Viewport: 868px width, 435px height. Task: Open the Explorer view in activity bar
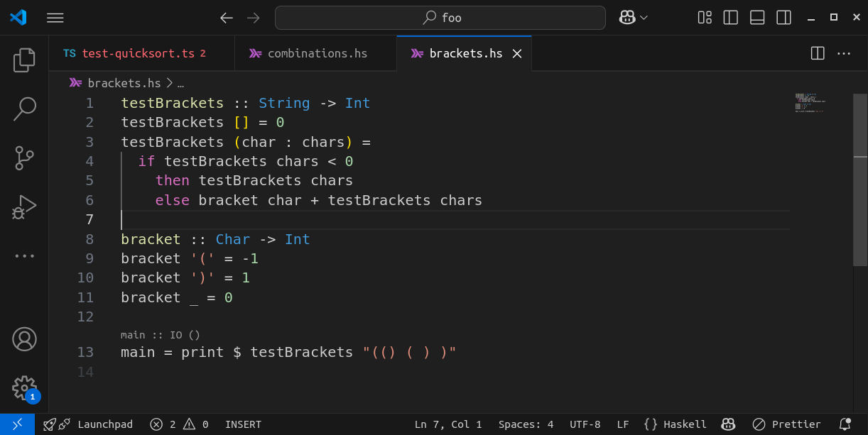click(x=24, y=60)
